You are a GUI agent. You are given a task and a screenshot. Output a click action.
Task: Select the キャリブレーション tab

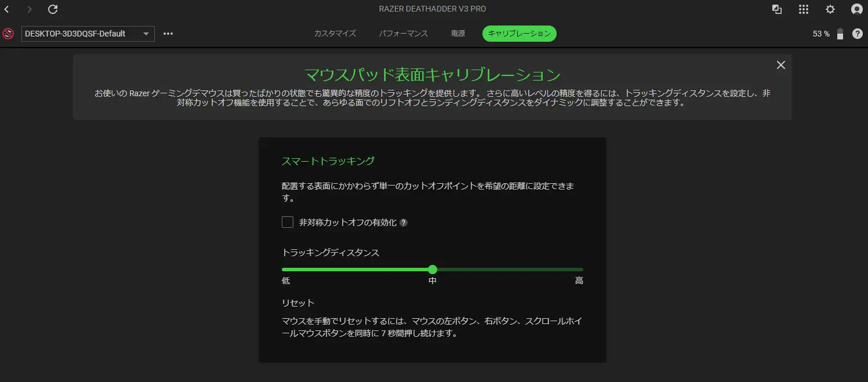click(520, 34)
